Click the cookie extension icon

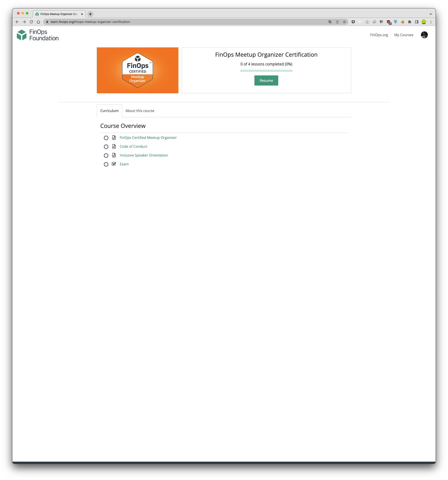402,22
